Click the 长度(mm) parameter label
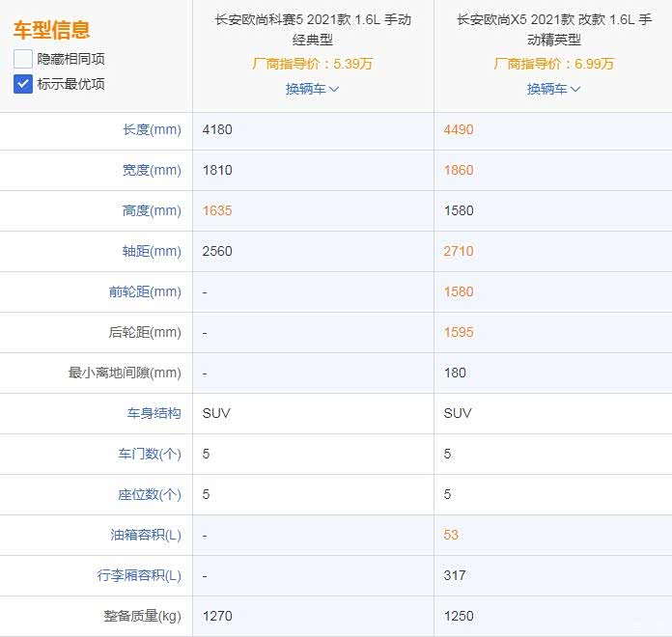 click(152, 129)
